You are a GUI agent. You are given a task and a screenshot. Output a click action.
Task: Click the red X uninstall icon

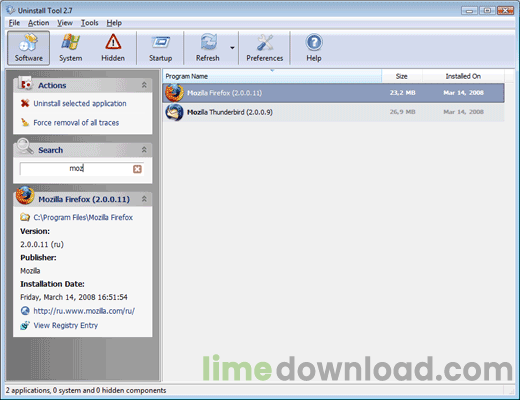click(x=25, y=103)
